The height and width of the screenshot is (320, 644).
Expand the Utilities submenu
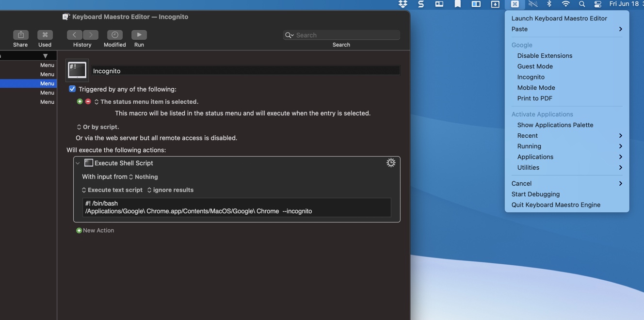(566, 168)
